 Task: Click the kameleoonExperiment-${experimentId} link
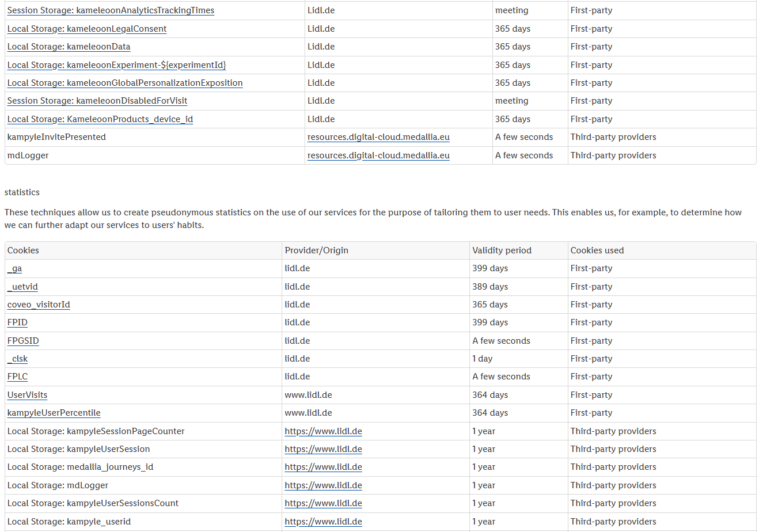tap(116, 65)
